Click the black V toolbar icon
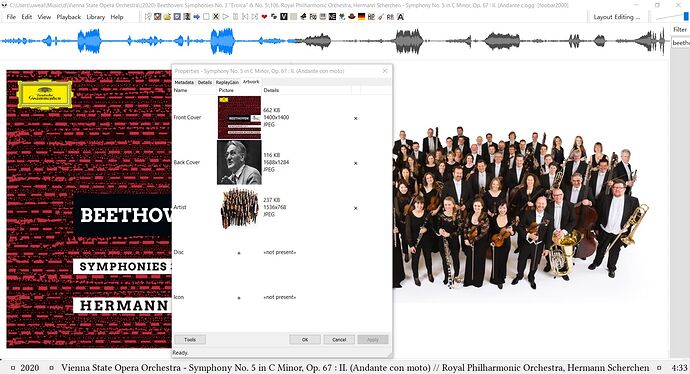 tap(284, 17)
